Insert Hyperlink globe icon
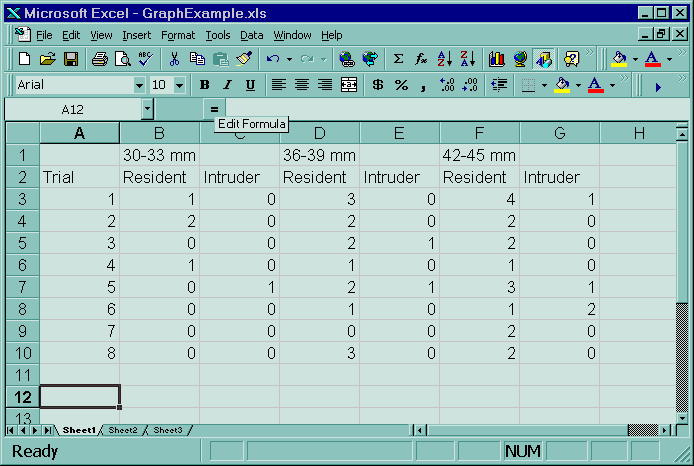 [347, 58]
